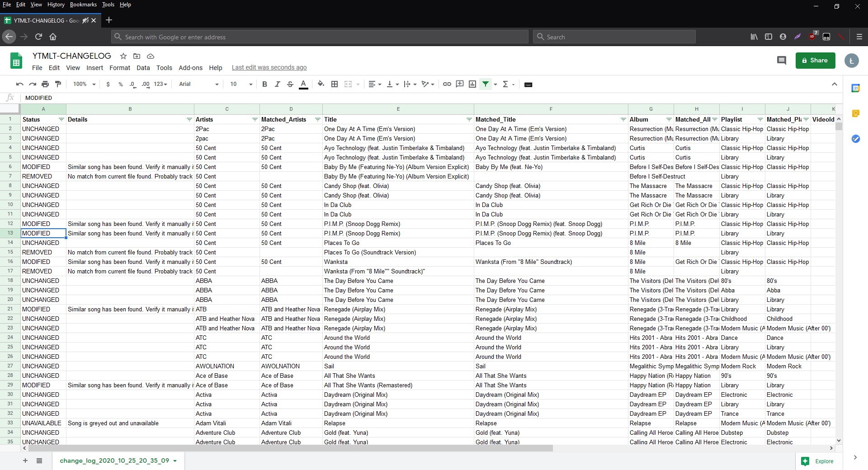This screenshot has width=868, height=470.
Task: Insert a chart
Action: (x=472, y=84)
